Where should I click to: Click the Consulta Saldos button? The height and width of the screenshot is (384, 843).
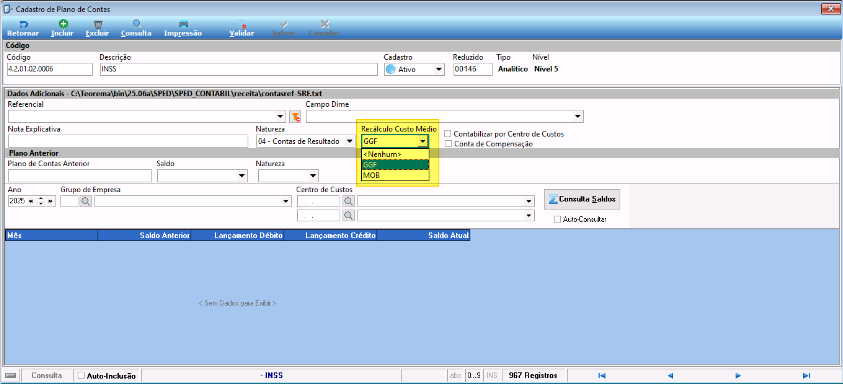pyautogui.click(x=583, y=200)
